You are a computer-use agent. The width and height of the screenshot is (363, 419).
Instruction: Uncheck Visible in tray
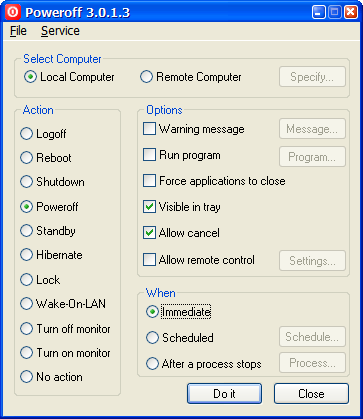[x=182, y=207]
